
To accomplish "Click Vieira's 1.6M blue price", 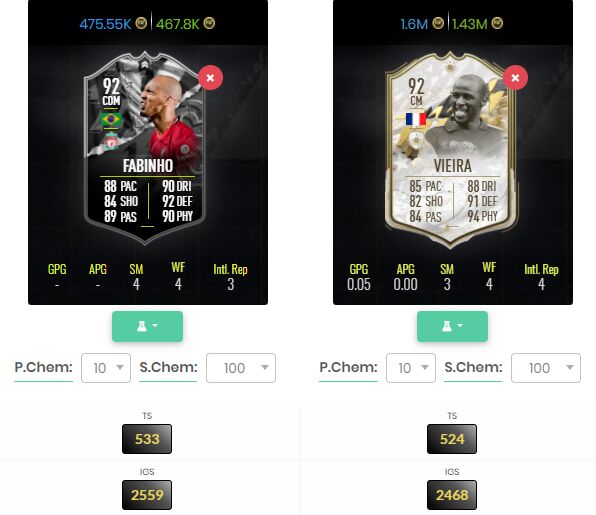I will [414, 24].
